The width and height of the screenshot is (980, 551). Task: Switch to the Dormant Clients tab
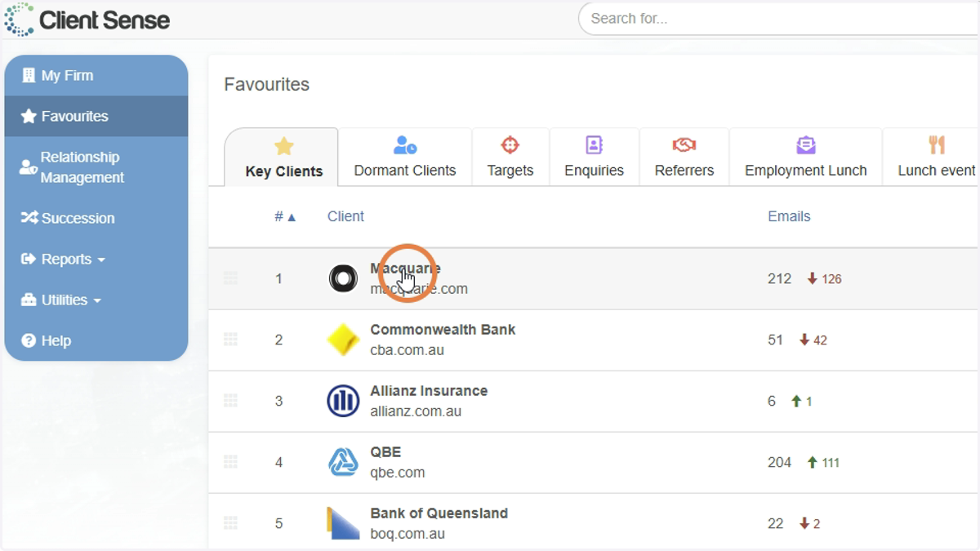(405, 157)
